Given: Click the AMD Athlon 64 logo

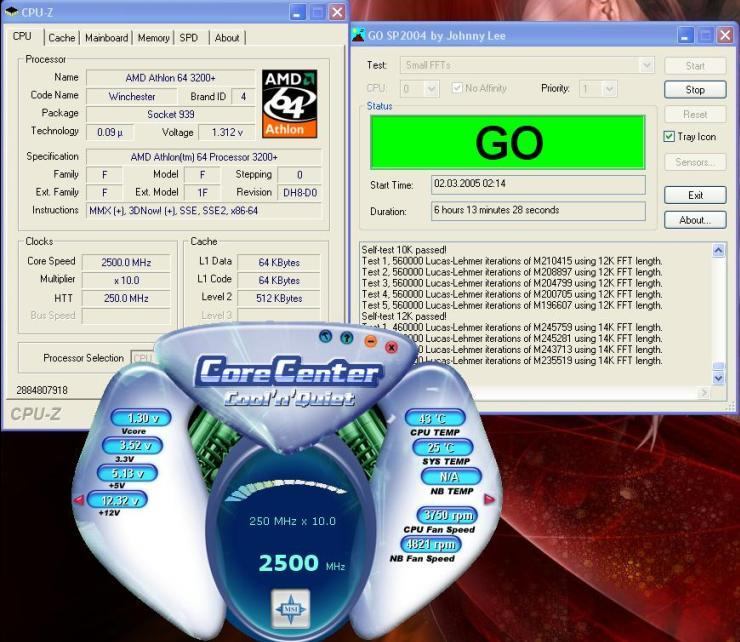Looking at the screenshot, I should (x=289, y=104).
